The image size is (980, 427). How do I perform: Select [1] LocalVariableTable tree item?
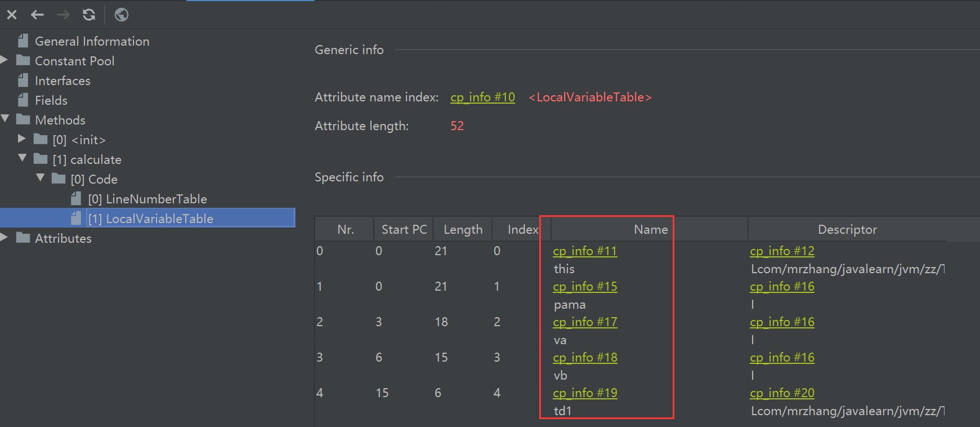(159, 219)
